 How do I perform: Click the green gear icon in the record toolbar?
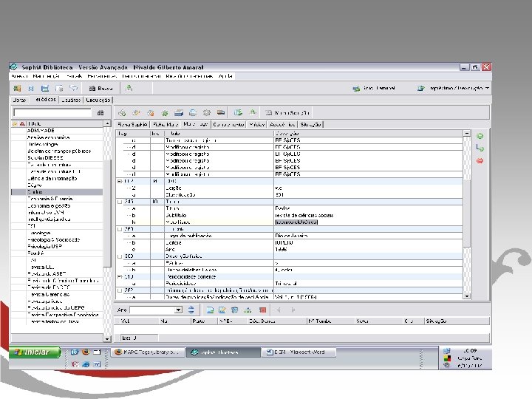click(165, 112)
